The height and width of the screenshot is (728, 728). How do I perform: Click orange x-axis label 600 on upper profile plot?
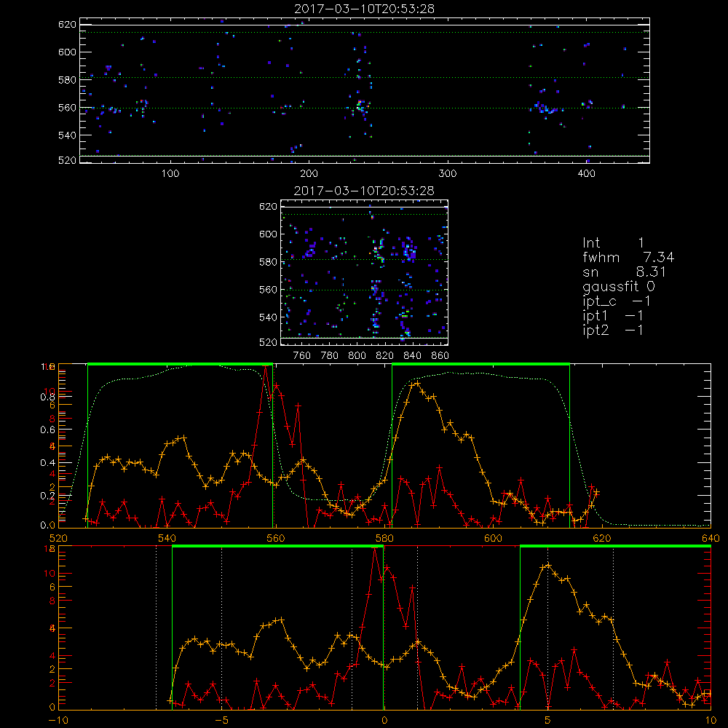point(493,538)
